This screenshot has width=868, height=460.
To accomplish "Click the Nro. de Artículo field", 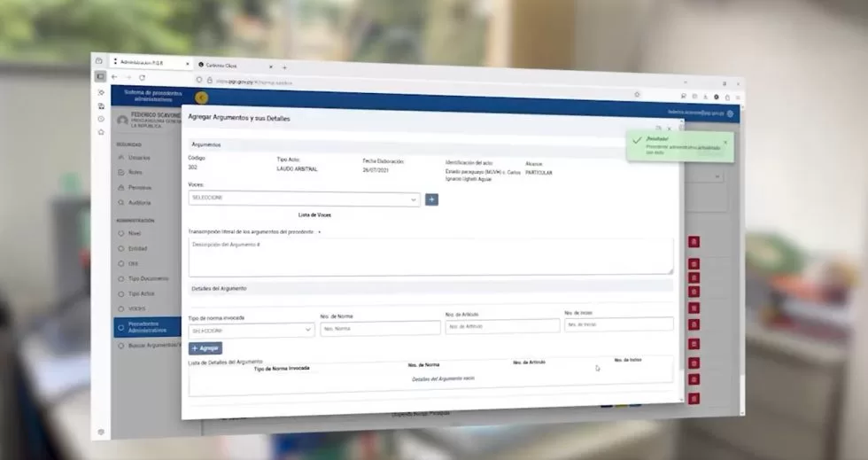I will tap(502, 326).
